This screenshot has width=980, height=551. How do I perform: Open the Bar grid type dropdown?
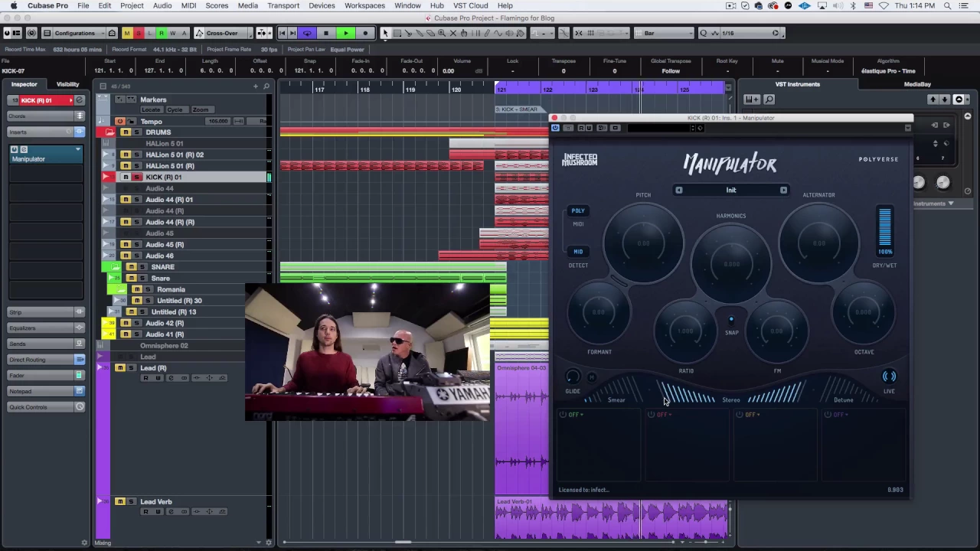[x=665, y=33]
